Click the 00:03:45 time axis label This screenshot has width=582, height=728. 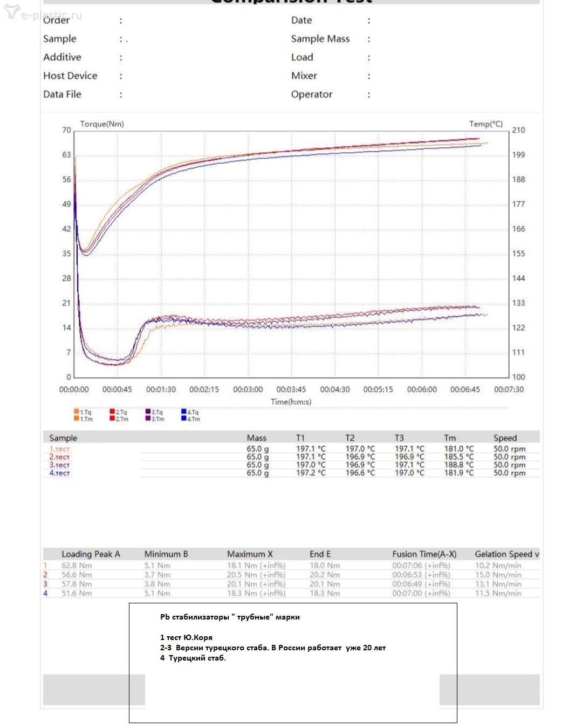pyautogui.click(x=291, y=390)
